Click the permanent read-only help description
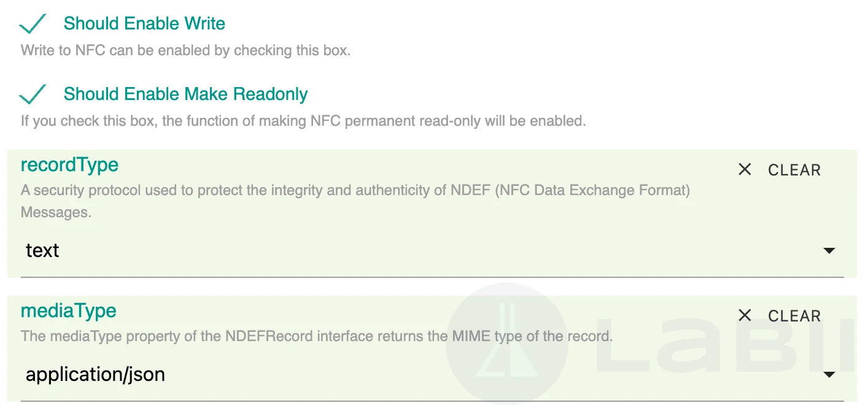The image size is (868, 411). [x=303, y=121]
